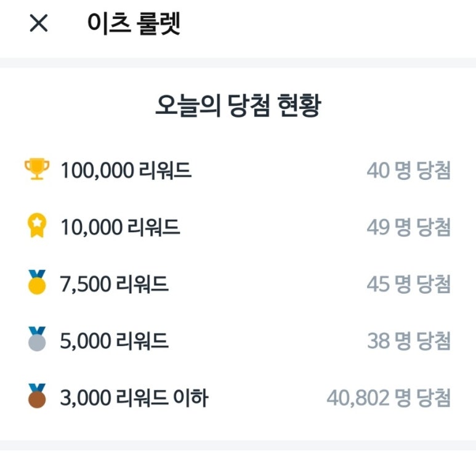Image resolution: width=476 pixels, height=462 pixels.
Task: Tap the 40 명 당첨 count
Action: pyautogui.click(x=408, y=171)
